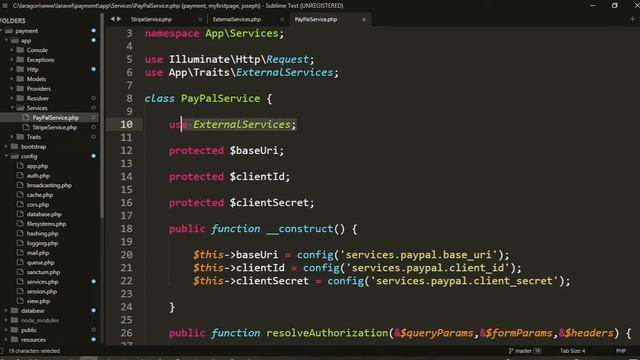The height and width of the screenshot is (360, 640).
Task: Open the PHP syntax selector
Action: coord(621,351)
